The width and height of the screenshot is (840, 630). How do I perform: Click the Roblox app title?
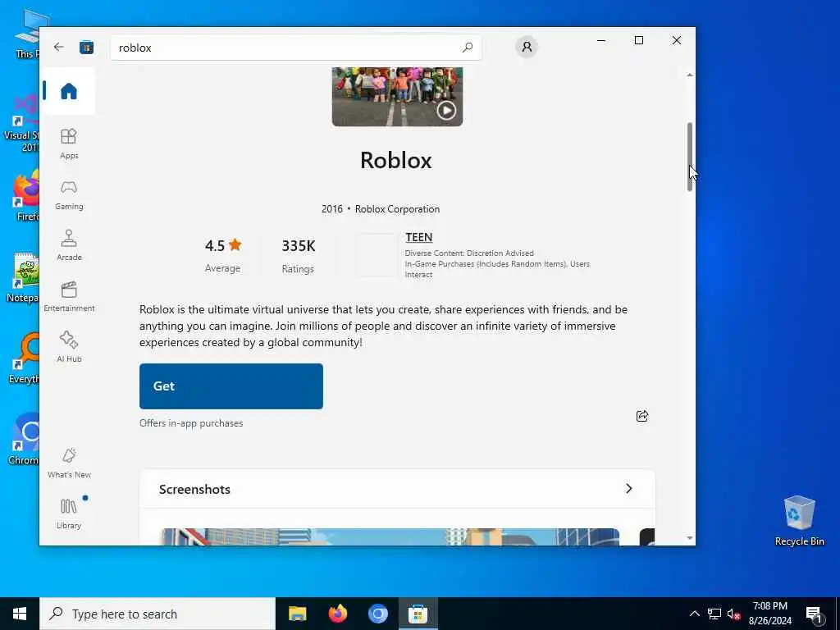tap(396, 160)
